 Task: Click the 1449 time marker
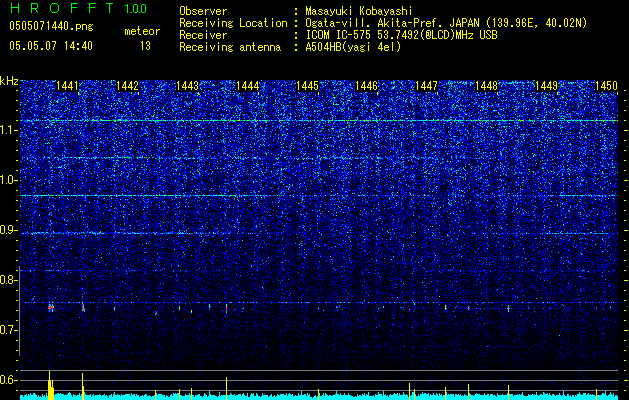point(547,86)
